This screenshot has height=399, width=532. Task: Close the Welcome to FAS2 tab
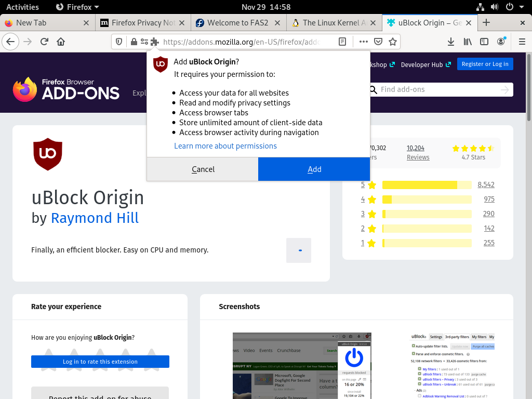pyautogui.click(x=277, y=23)
